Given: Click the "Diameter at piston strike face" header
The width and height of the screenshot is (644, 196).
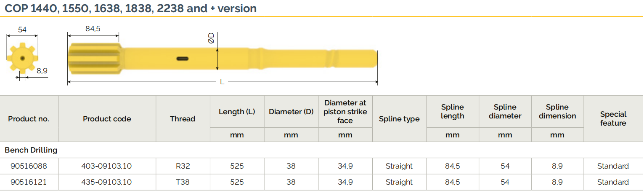Looking at the screenshot, I should [345, 112].
